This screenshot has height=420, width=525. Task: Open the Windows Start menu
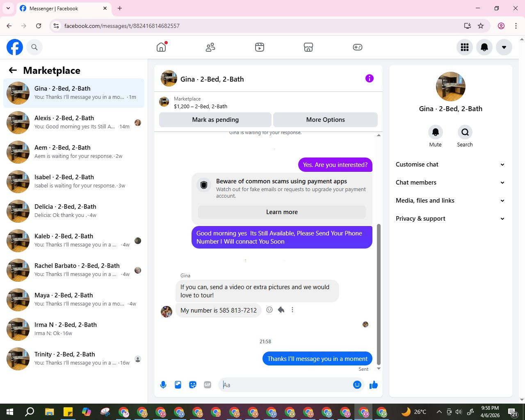(9, 412)
